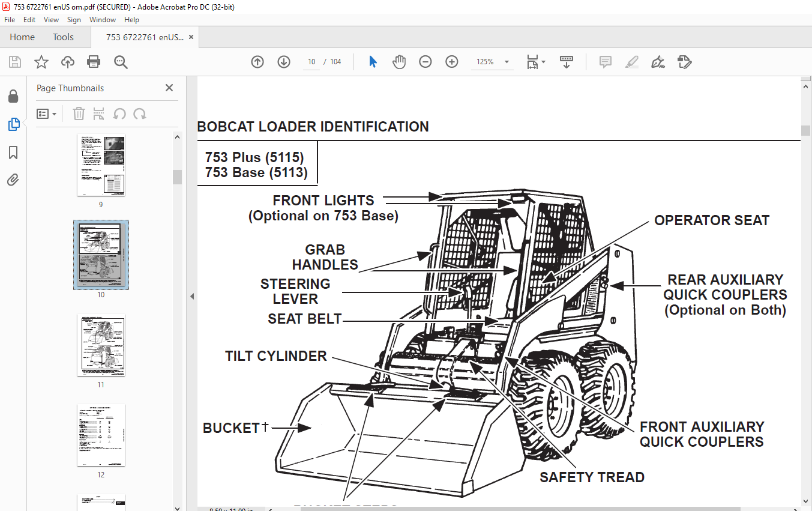812x511 pixels.
Task: Open the security lock panel
Action: click(13, 97)
